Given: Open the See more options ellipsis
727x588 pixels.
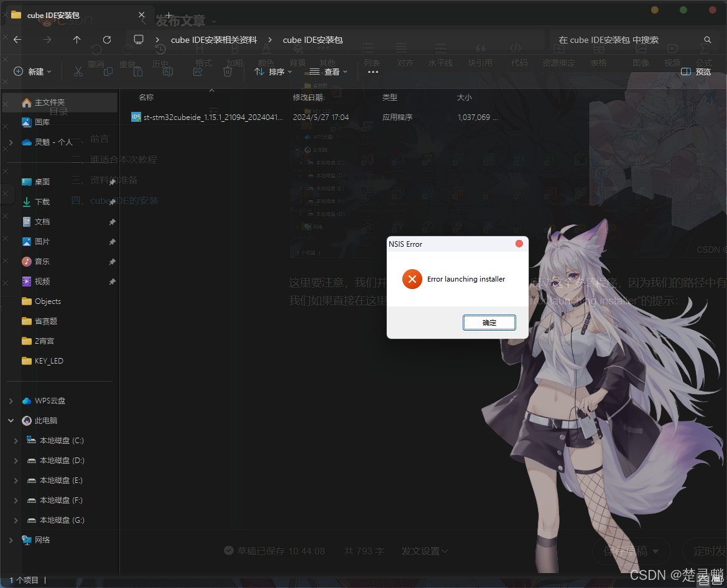Looking at the screenshot, I should (373, 72).
